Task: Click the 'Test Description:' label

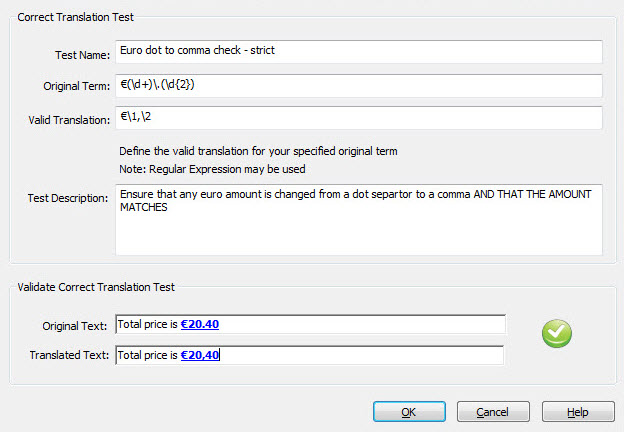Action: [67, 198]
